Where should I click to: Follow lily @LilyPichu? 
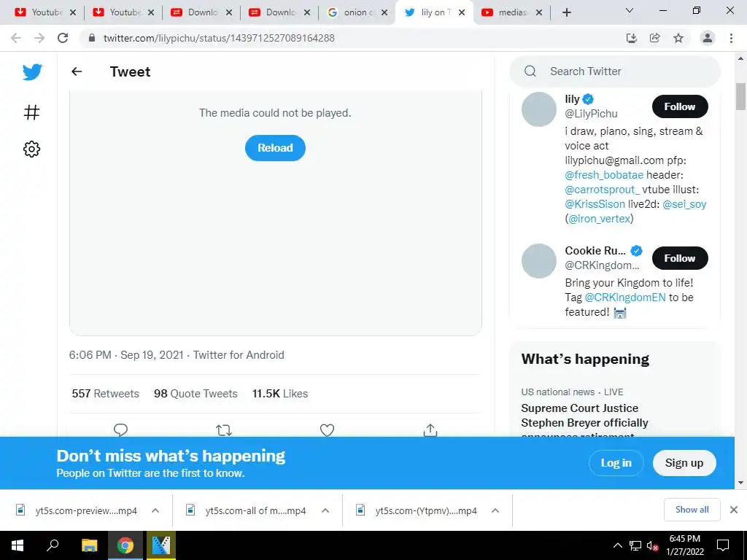[x=680, y=106]
